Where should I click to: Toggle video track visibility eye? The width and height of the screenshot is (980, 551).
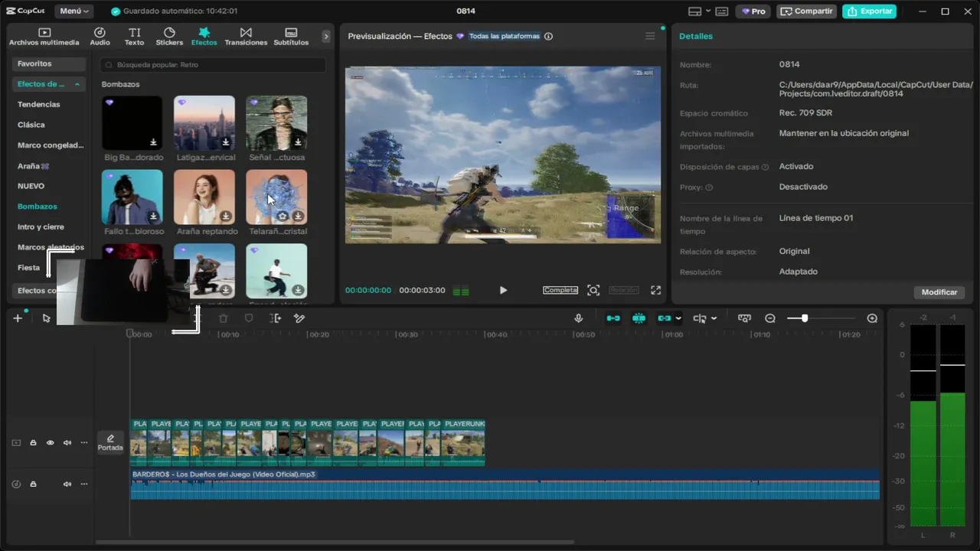[50, 443]
